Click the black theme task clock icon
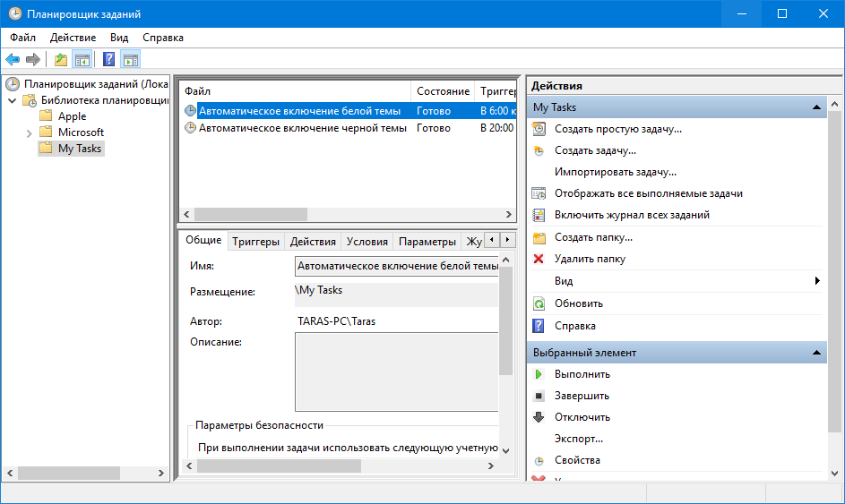 click(x=190, y=128)
